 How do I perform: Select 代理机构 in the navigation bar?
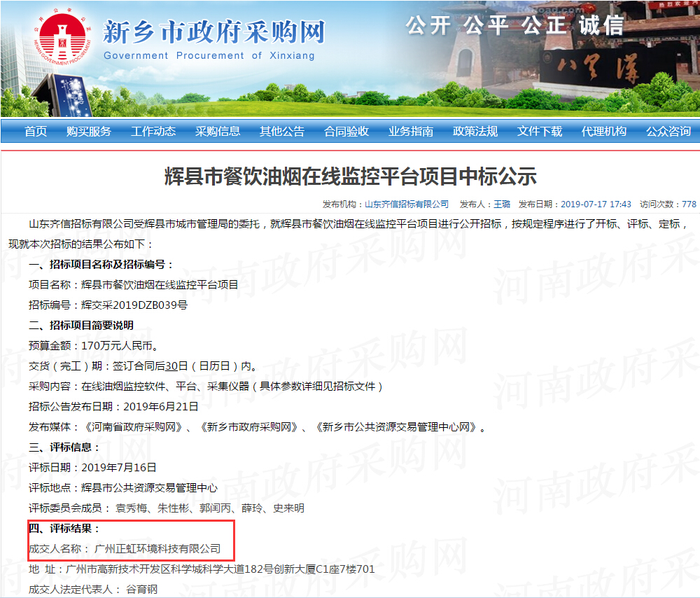603,132
